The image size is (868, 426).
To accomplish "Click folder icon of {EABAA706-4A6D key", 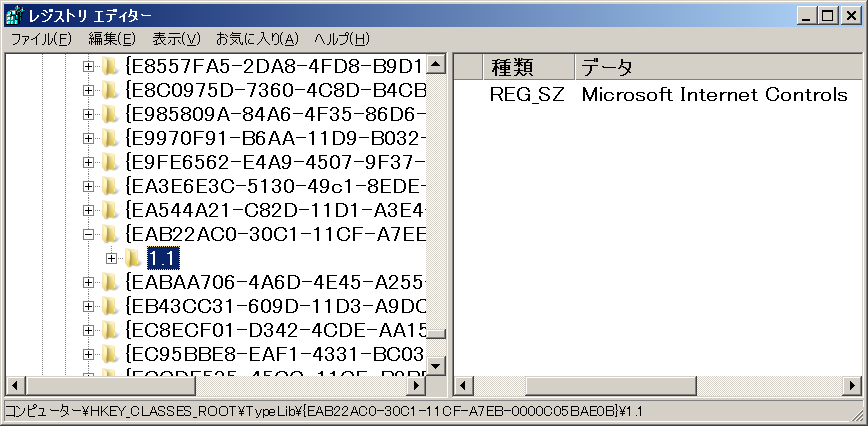I will coord(110,282).
